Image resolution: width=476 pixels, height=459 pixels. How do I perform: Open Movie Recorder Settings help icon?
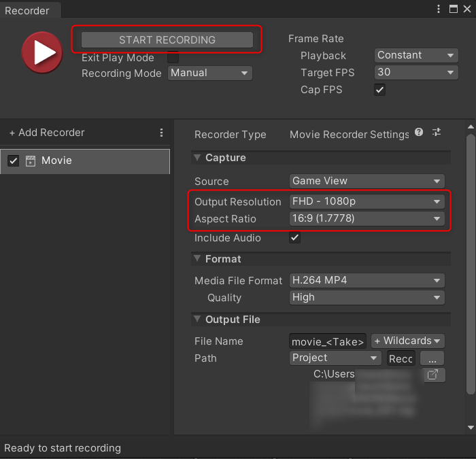419,132
